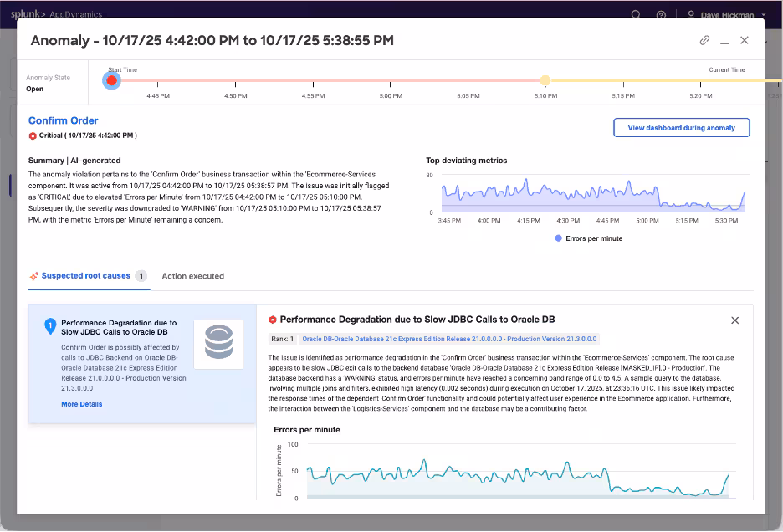Screen dimensions: 783x532
Task: Minimize the anomaly dialog
Action: tap(724, 40)
